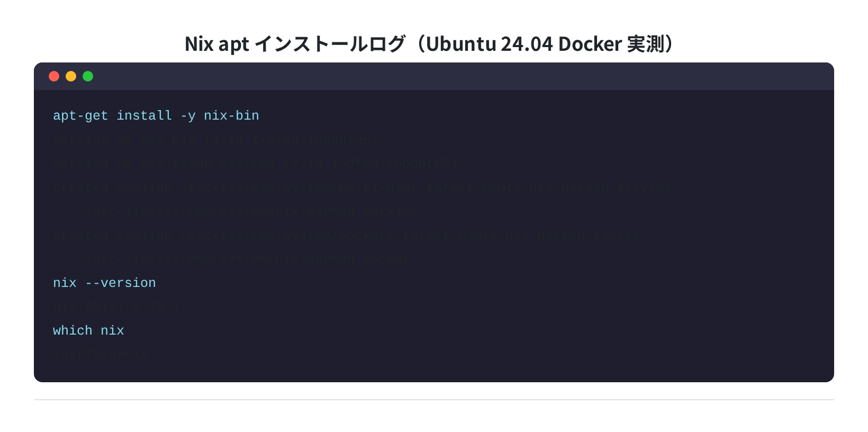This screenshot has width=868, height=432.
Task: Click the dim 'Setting up nix-bin' output line
Action: click(231, 140)
